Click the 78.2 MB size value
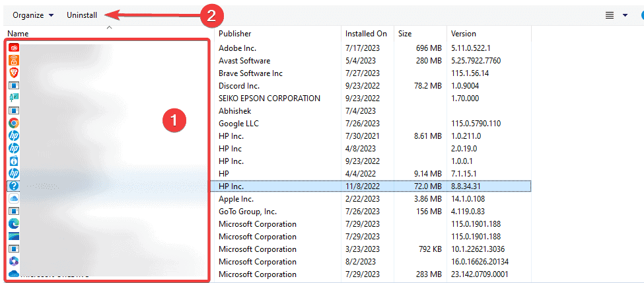Viewport: 644px width, 283px height. point(427,85)
